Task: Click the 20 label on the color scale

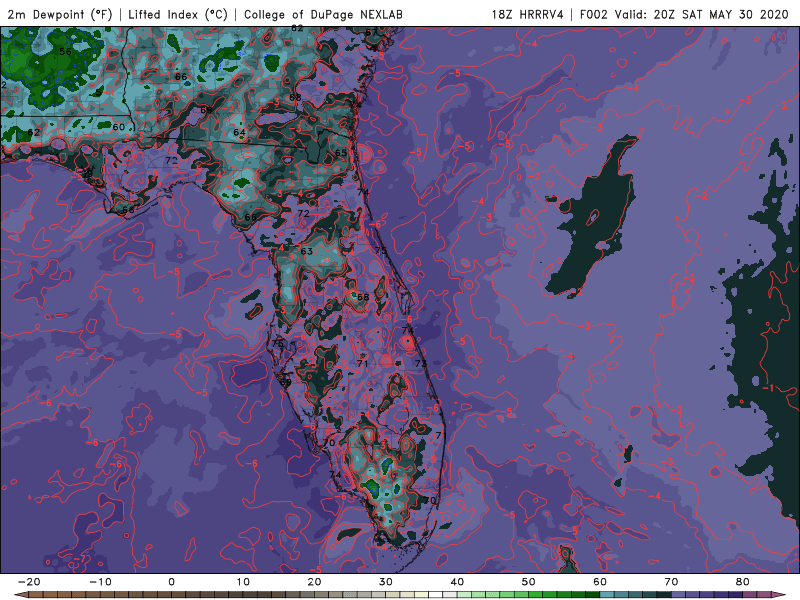Action: tap(314, 582)
